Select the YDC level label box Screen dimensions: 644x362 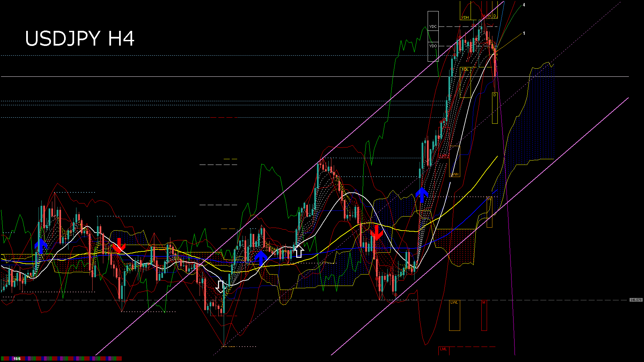point(433,26)
